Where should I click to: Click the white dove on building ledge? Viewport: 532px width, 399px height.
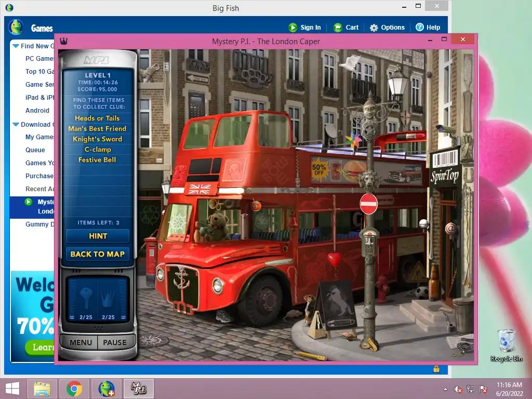[x=350, y=63]
